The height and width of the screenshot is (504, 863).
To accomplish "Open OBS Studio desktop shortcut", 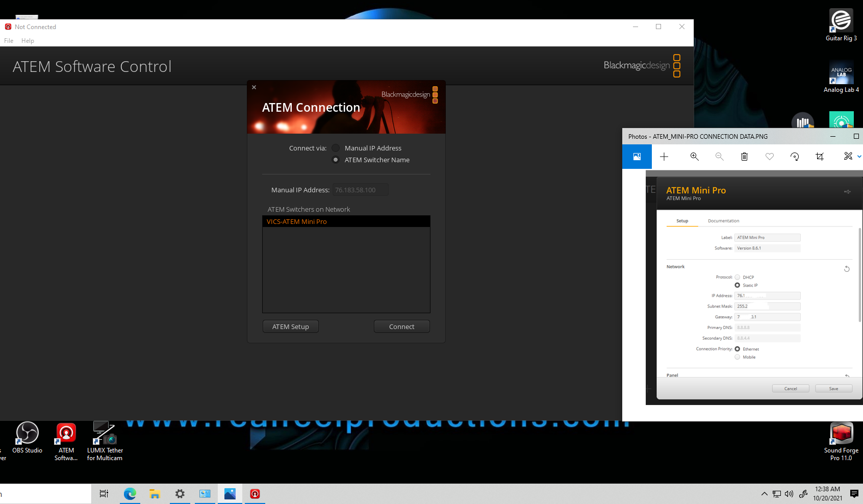I will tap(27, 438).
